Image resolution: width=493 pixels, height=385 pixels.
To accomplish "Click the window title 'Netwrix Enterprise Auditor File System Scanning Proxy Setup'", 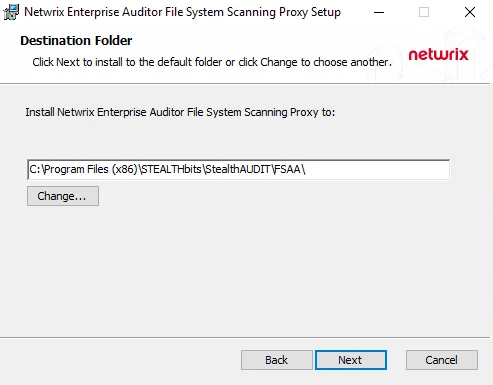I will click(182, 12).
